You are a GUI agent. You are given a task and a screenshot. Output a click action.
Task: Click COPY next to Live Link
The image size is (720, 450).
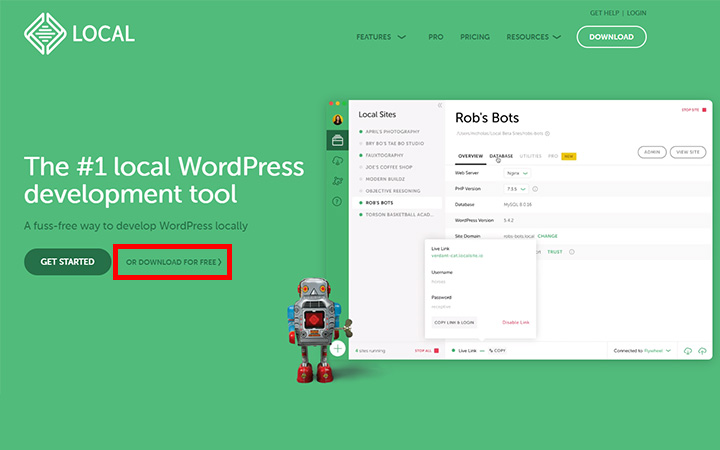497,350
